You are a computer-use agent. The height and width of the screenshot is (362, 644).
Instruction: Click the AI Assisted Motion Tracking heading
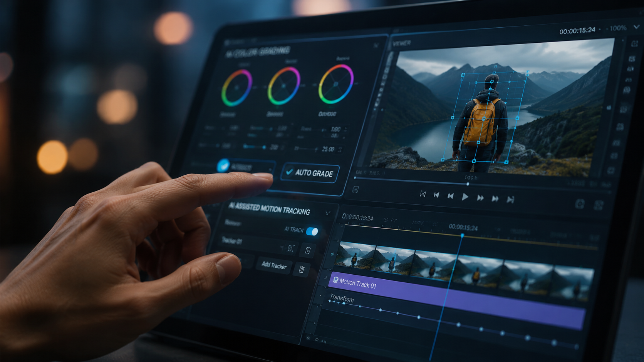coord(269,209)
